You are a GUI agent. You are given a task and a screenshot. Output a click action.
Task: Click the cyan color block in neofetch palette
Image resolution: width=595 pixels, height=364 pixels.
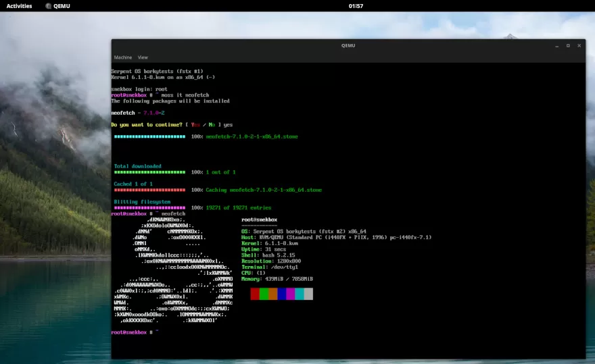coord(300,294)
